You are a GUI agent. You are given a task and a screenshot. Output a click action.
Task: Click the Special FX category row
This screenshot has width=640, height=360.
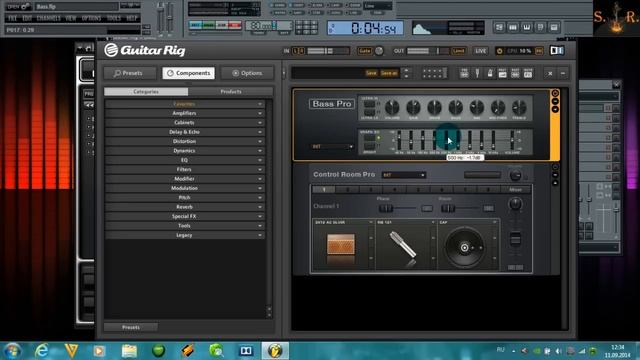coord(184,216)
